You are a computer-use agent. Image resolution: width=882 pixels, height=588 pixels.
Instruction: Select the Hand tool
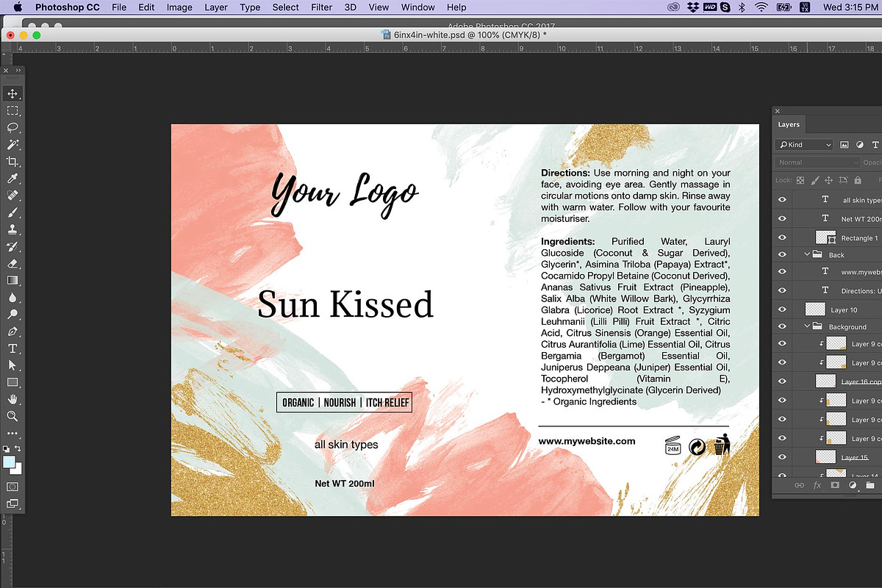12,399
